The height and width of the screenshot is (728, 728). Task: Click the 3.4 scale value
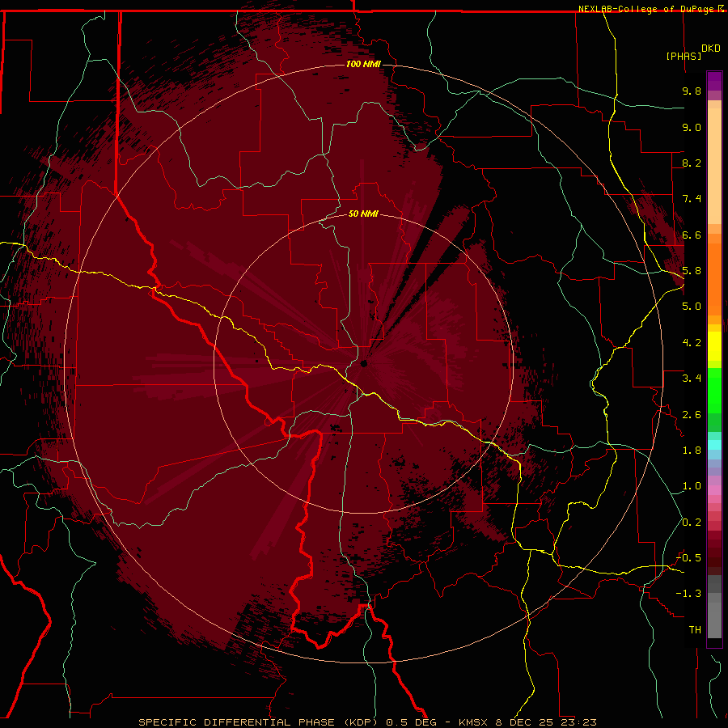coord(692,379)
